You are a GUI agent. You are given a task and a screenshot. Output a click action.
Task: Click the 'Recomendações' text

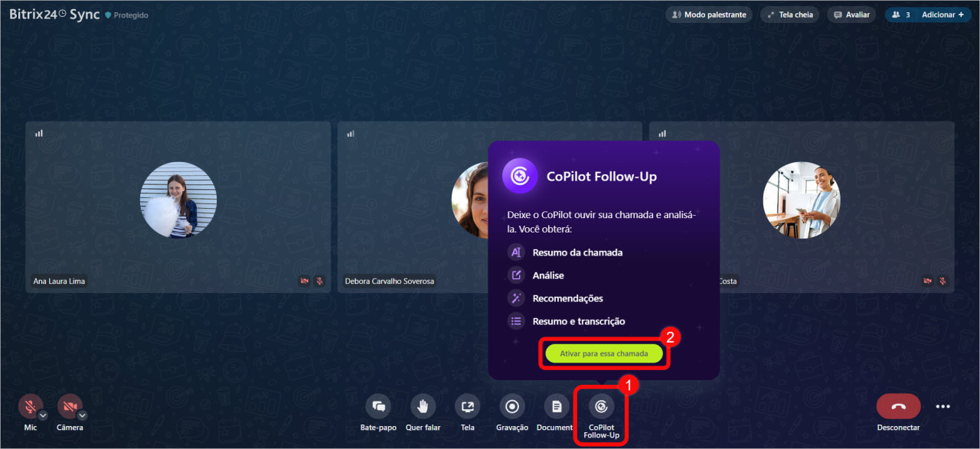[x=568, y=298]
